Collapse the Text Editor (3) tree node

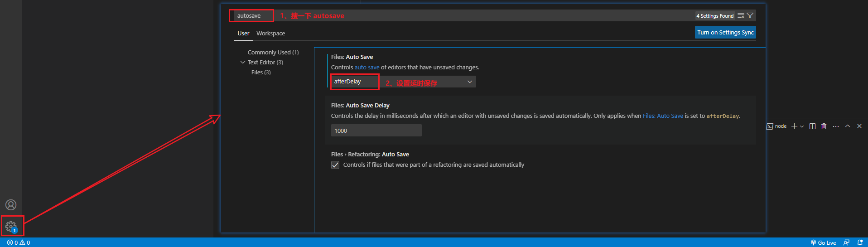pos(243,62)
